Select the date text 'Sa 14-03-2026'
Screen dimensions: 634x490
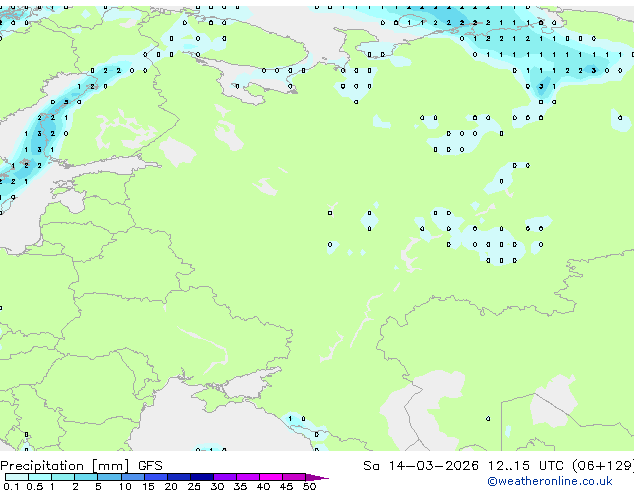pyautogui.click(x=421, y=466)
